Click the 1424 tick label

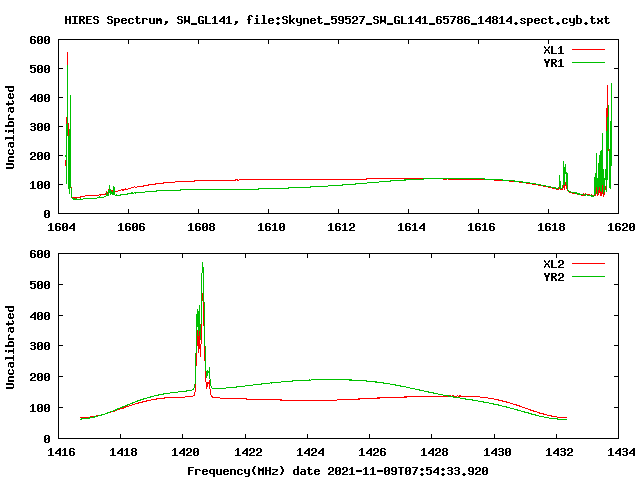(x=310, y=452)
